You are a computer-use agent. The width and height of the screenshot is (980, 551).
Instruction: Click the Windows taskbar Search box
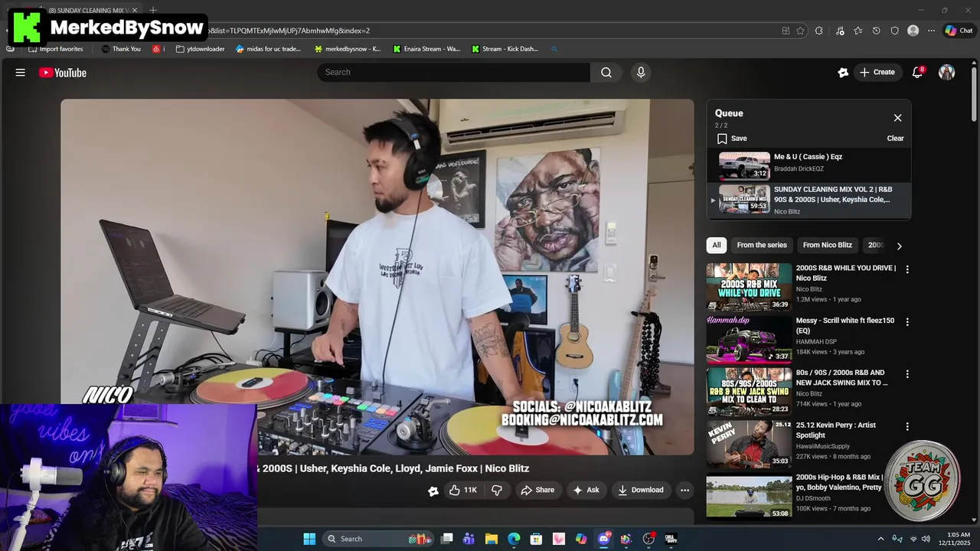[378, 539]
